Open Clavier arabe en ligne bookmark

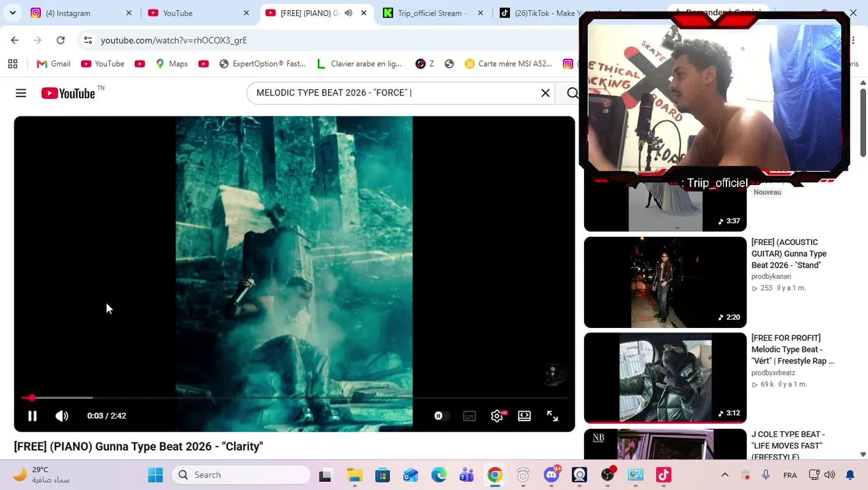click(x=359, y=63)
